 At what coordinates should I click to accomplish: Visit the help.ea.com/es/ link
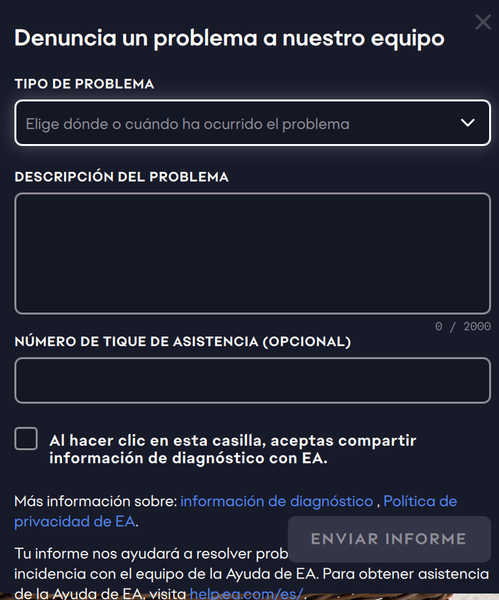(x=247, y=594)
